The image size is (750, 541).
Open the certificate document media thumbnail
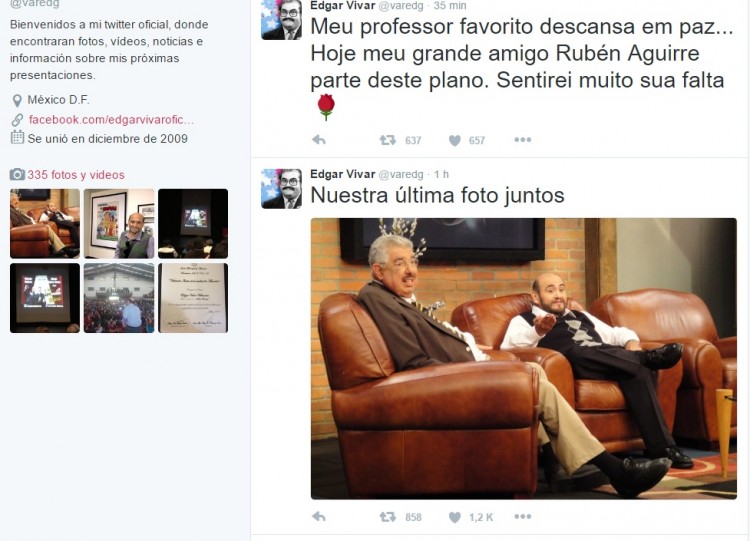193,298
